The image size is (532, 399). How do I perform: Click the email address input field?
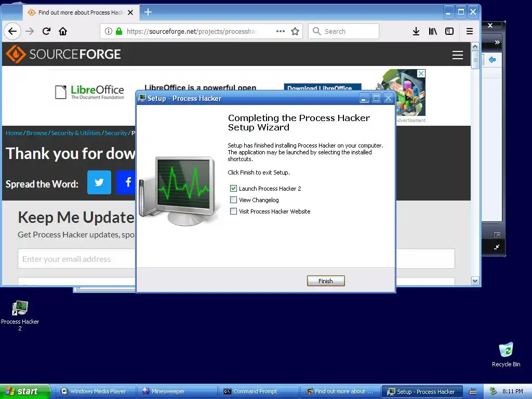coord(76,259)
